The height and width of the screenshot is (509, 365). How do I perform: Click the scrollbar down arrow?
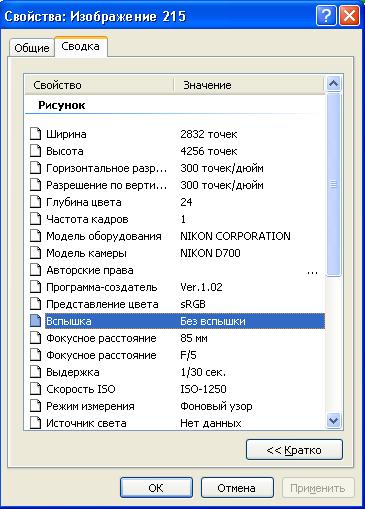334,421
